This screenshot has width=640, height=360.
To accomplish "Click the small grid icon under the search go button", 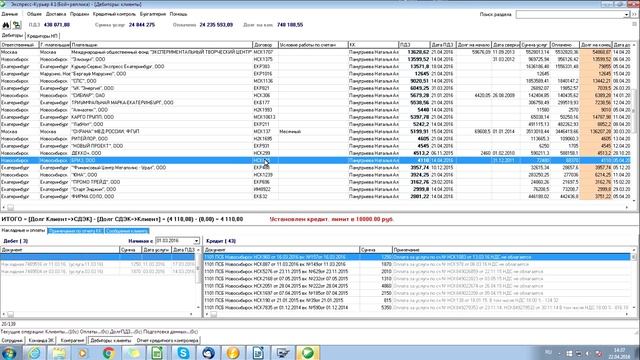I will point(635,24).
